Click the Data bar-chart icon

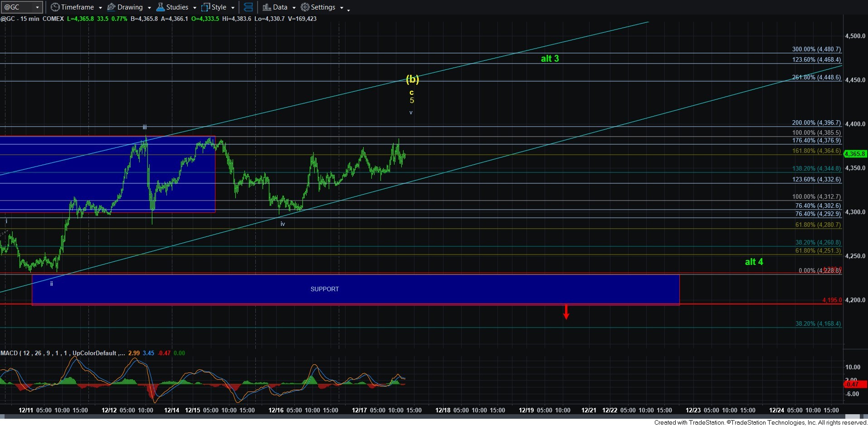coord(267,7)
